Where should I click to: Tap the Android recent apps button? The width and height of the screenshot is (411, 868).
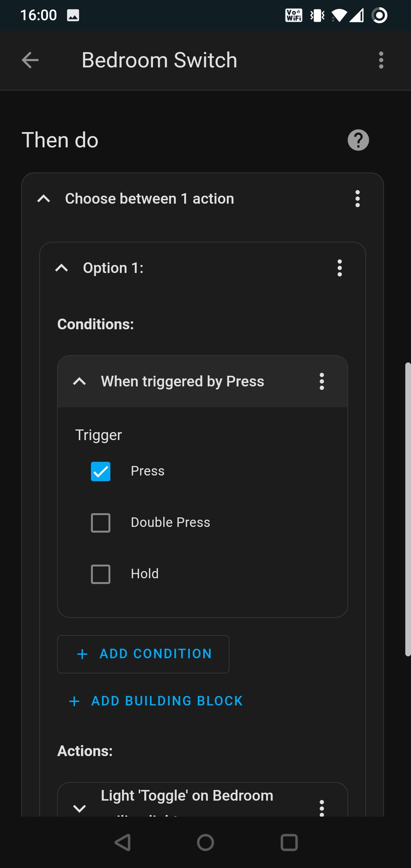(x=289, y=842)
